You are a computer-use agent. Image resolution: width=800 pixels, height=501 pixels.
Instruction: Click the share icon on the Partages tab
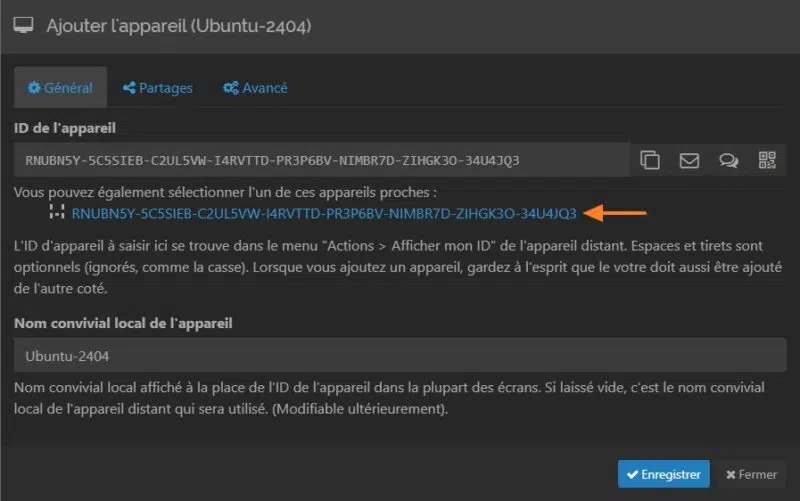[x=129, y=88]
